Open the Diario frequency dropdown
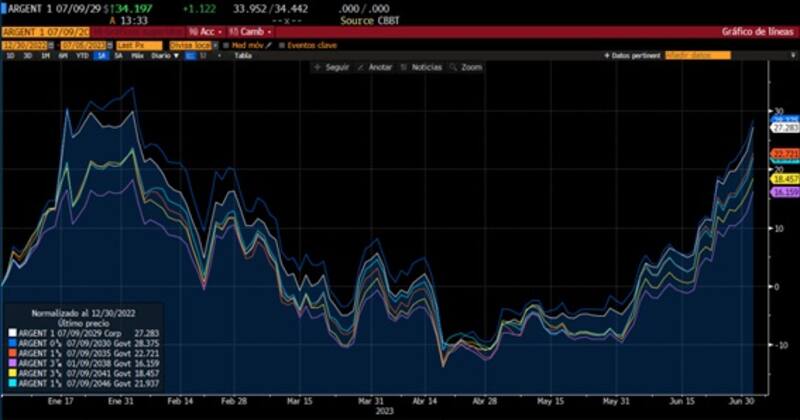The image size is (800, 420). click(161, 56)
